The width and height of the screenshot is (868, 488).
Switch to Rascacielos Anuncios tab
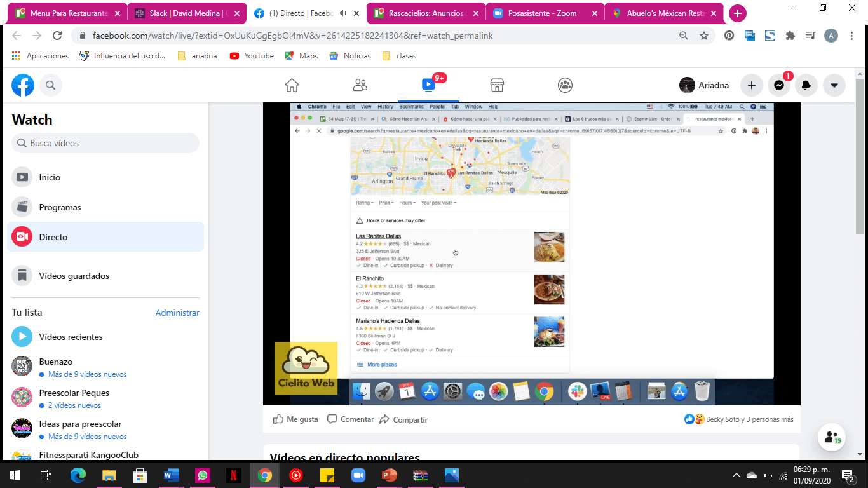pyautogui.click(x=426, y=13)
